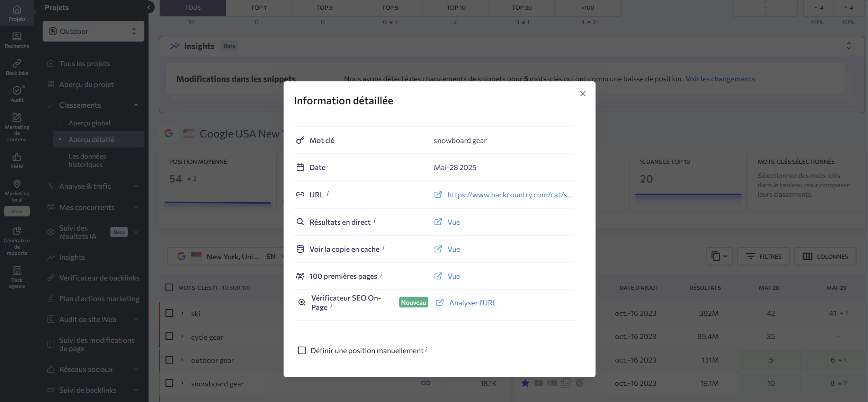This screenshot has width=868, height=402.
Task: Close the Information détaillée dialog
Action: coord(583,93)
